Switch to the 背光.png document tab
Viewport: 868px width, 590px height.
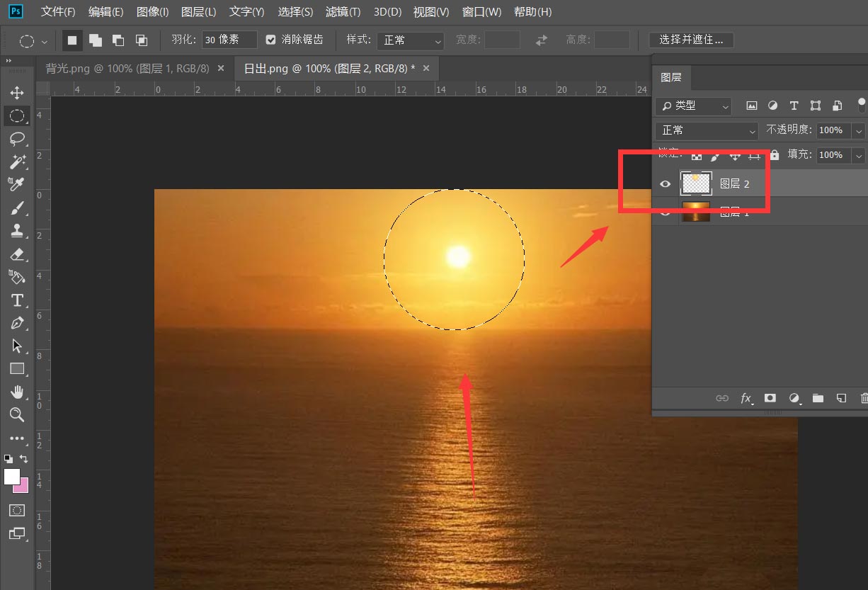click(x=127, y=68)
